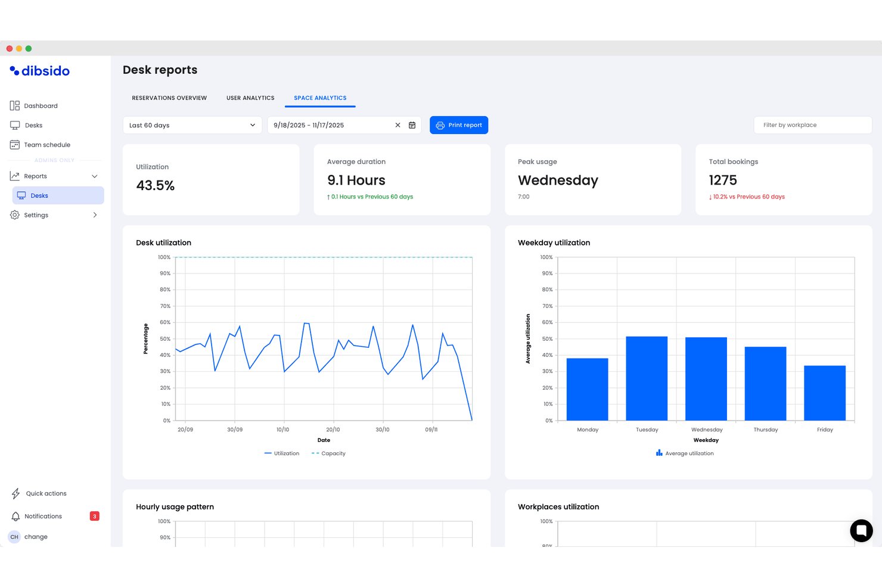This screenshot has height=588, width=882.
Task: Clear the date range with the X icon
Action: [x=398, y=125]
